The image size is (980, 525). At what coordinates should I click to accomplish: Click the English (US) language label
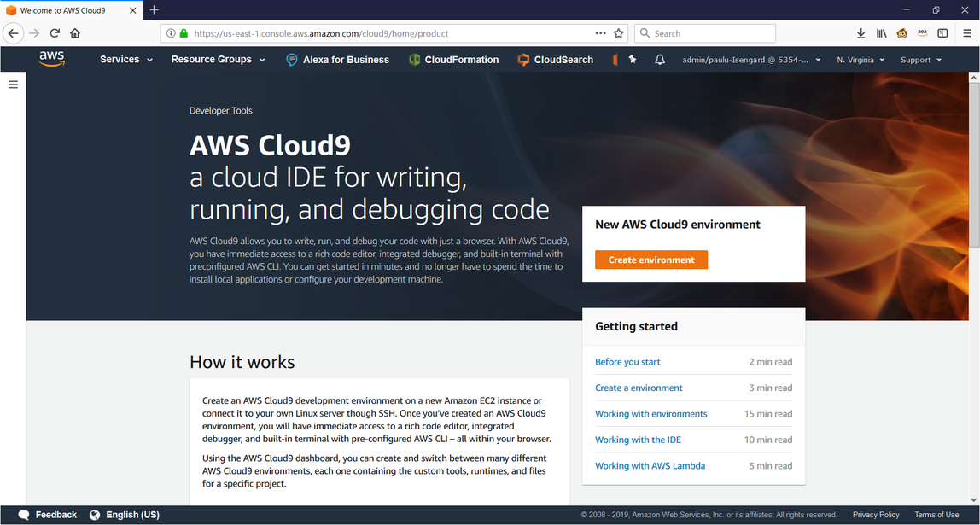pos(132,515)
